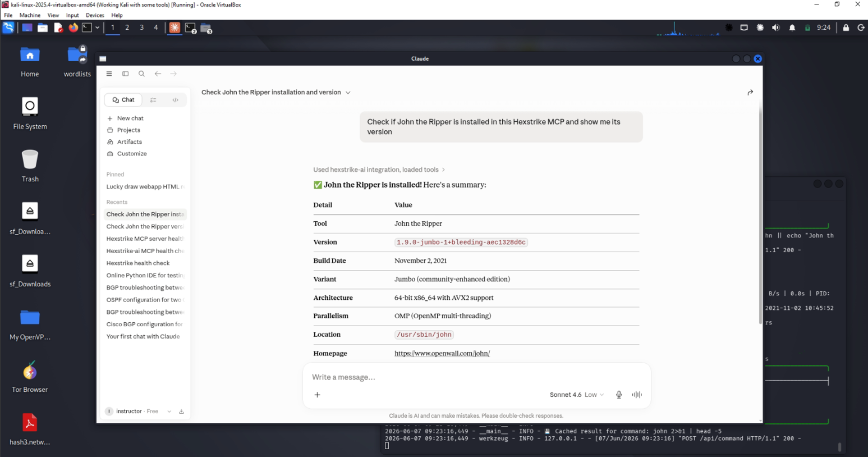Select the File System desktop icon
This screenshot has height=457, width=868.
click(30, 114)
